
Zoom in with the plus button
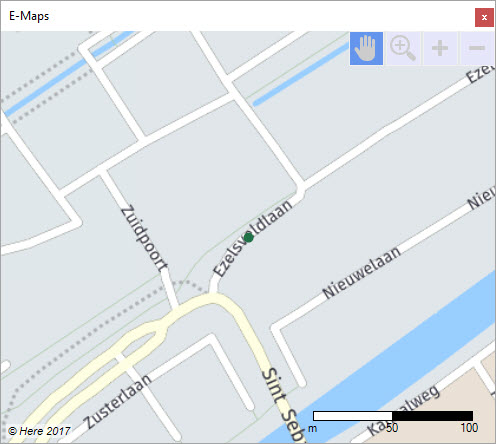(x=440, y=48)
